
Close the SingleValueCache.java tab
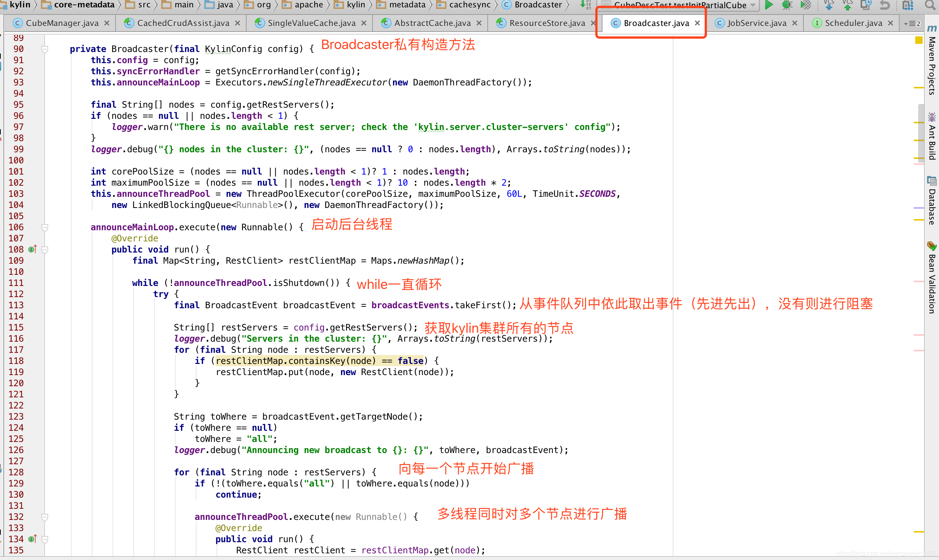point(364,23)
